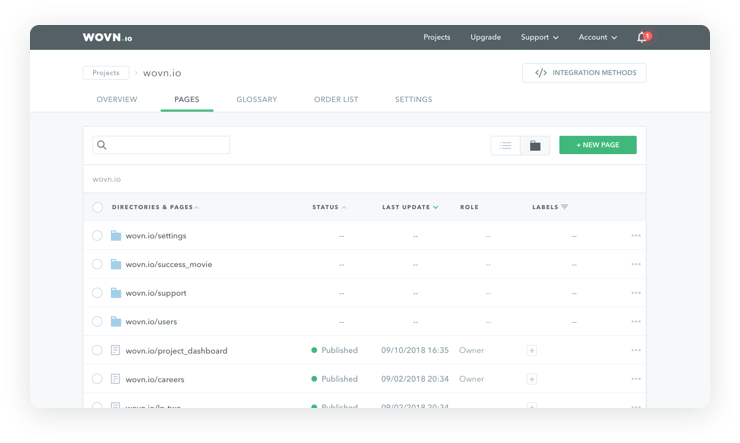The width and height of the screenshot is (740, 443).
Task: Sort by Status column
Action: point(329,207)
